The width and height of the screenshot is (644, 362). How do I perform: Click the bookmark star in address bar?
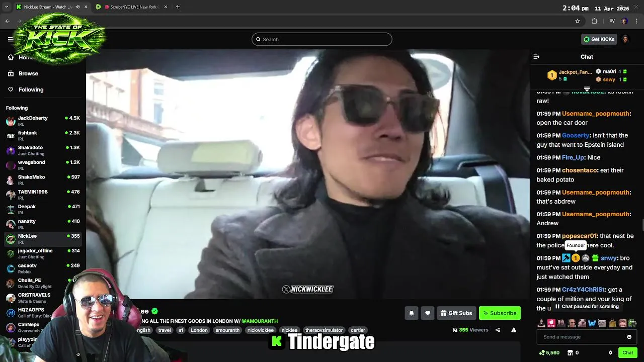click(578, 21)
